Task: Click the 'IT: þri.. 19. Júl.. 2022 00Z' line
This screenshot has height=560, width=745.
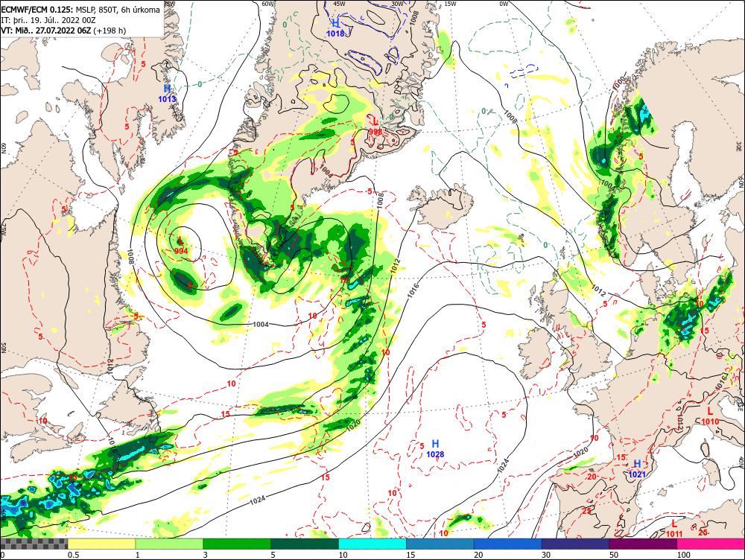Action: 48,20
